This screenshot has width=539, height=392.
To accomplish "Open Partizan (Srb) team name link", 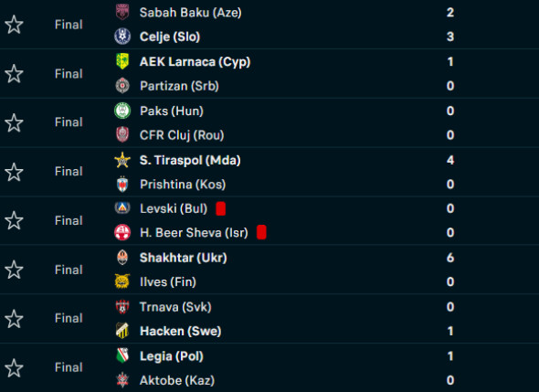I will pos(179,86).
